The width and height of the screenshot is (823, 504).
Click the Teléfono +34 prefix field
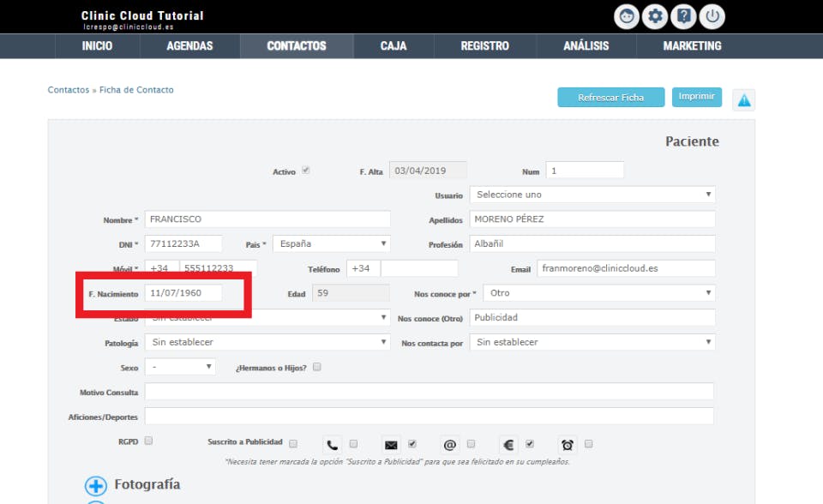point(363,268)
